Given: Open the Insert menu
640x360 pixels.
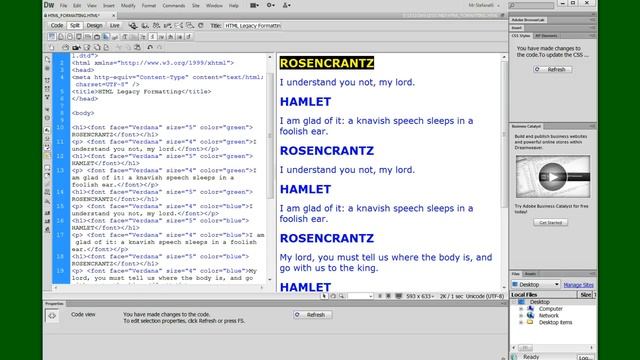Looking at the screenshot, I should click(x=109, y=6).
